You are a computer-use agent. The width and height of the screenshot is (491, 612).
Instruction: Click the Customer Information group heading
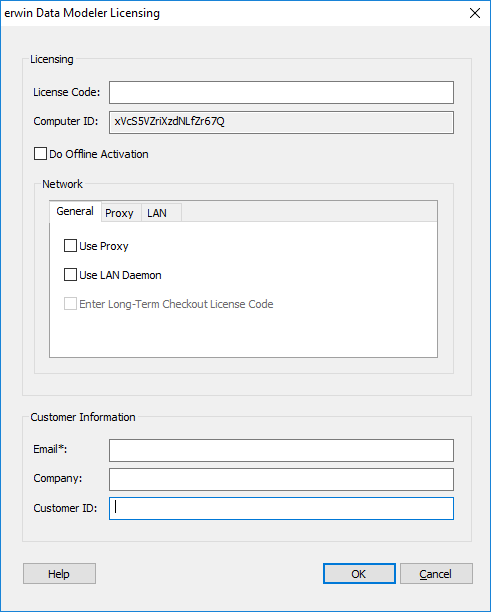83,417
